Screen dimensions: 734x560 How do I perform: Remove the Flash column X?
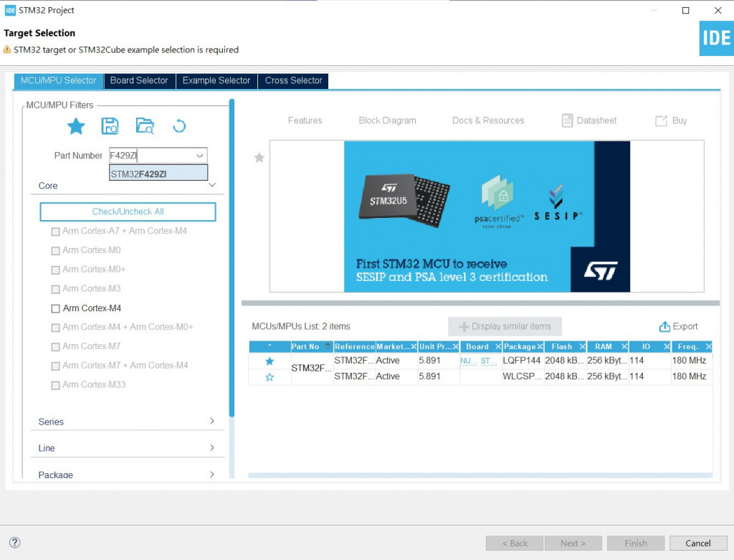point(582,346)
